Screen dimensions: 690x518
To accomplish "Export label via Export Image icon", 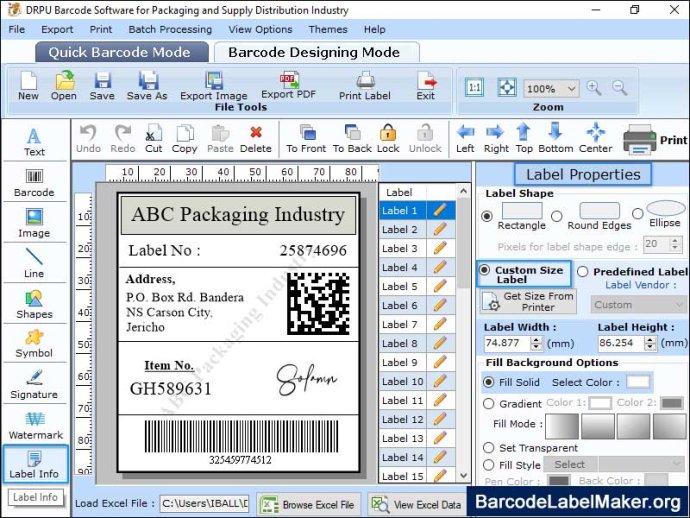I will click(x=214, y=81).
